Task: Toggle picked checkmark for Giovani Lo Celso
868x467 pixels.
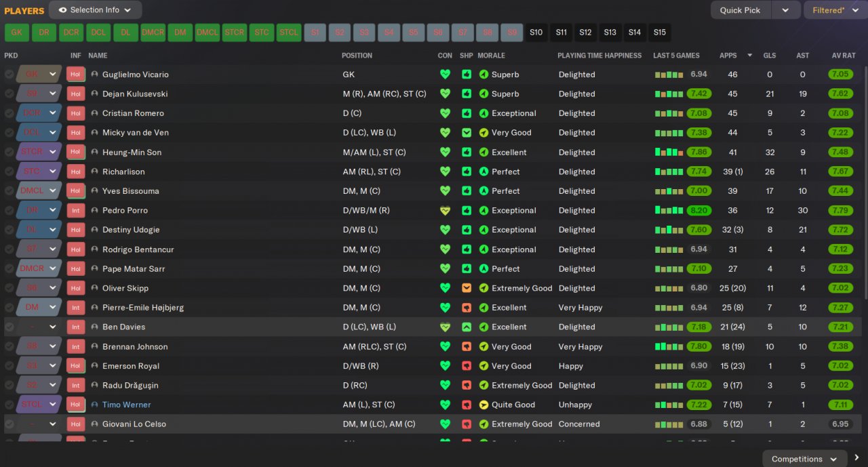Action: (x=9, y=424)
